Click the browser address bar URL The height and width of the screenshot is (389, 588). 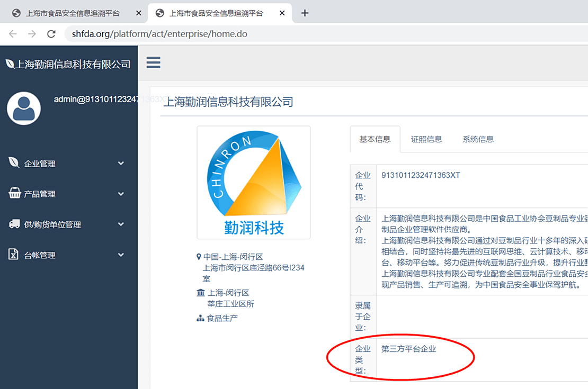tap(159, 34)
